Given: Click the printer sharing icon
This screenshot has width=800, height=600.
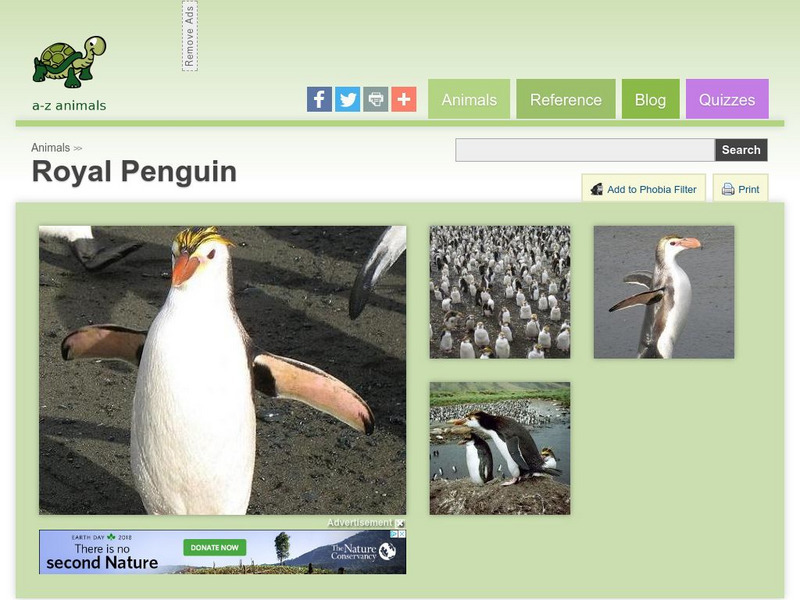Looking at the screenshot, I should [x=375, y=97].
